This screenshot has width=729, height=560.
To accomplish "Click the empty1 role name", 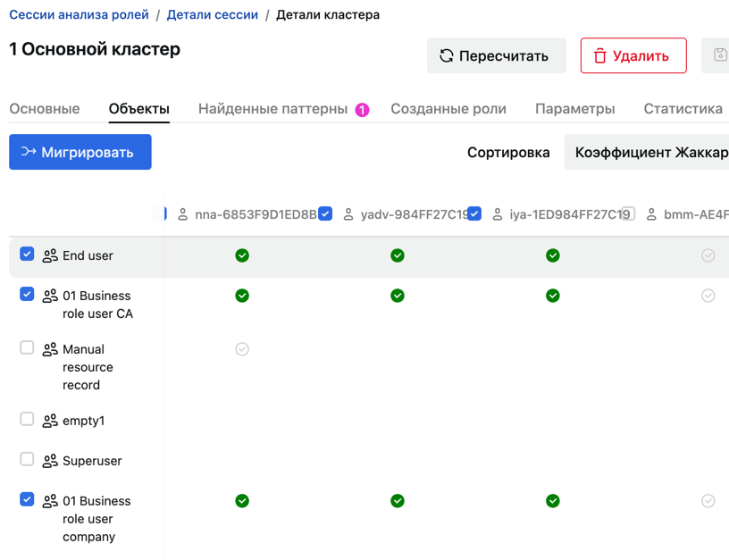I will point(84,421).
